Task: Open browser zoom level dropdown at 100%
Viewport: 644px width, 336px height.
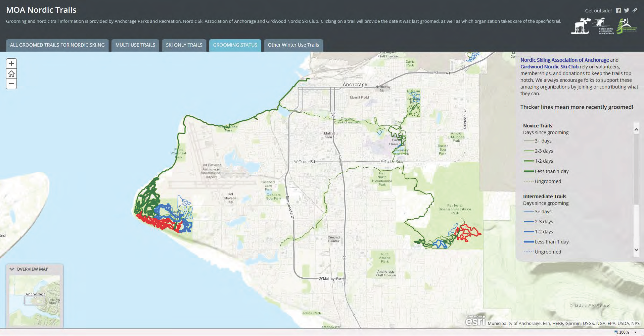Action: coord(635,332)
